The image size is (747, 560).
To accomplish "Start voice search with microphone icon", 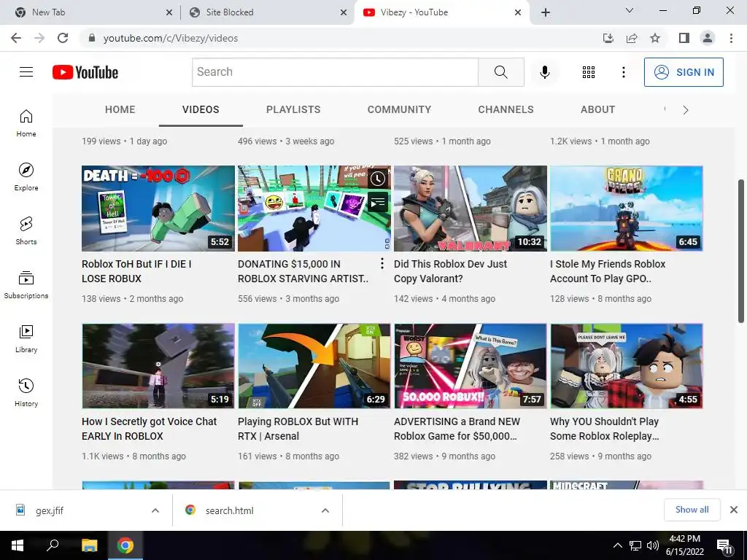I will 544,72.
